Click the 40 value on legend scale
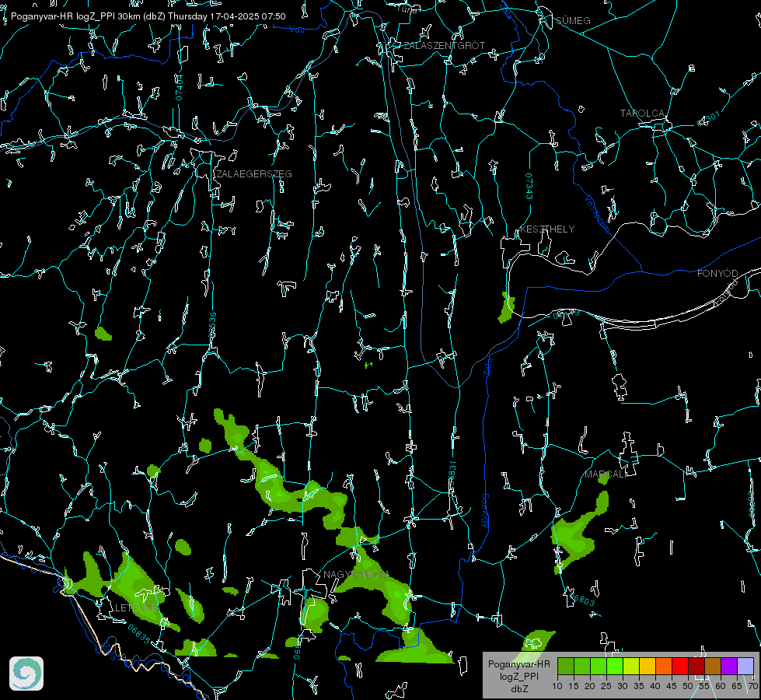 [655, 687]
